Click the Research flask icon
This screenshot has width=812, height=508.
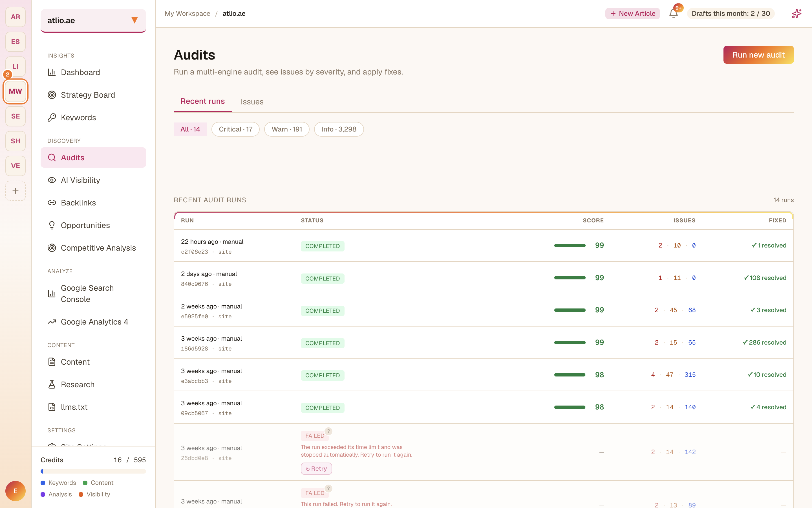[x=52, y=384]
